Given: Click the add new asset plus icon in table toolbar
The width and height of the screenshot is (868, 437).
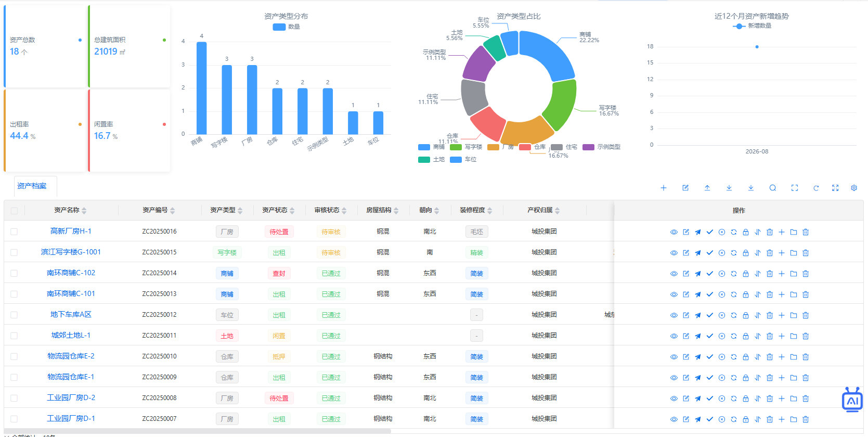Looking at the screenshot, I should tap(664, 188).
